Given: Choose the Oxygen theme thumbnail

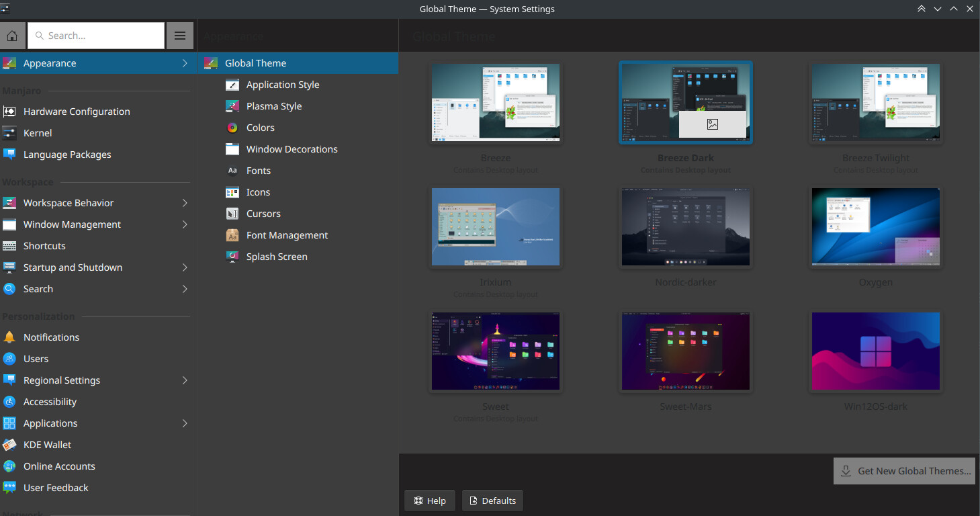Looking at the screenshot, I should [x=876, y=227].
